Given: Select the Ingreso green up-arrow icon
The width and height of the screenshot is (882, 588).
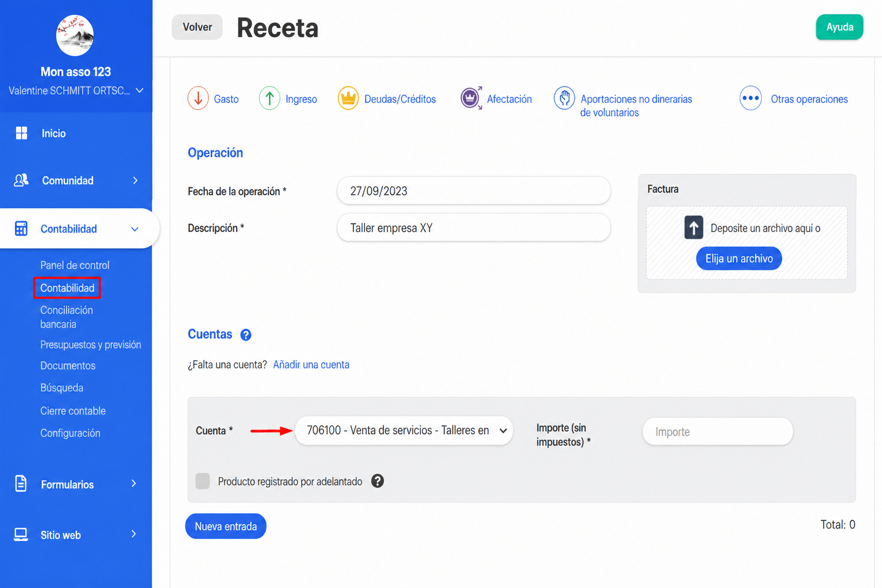Looking at the screenshot, I should (x=269, y=98).
